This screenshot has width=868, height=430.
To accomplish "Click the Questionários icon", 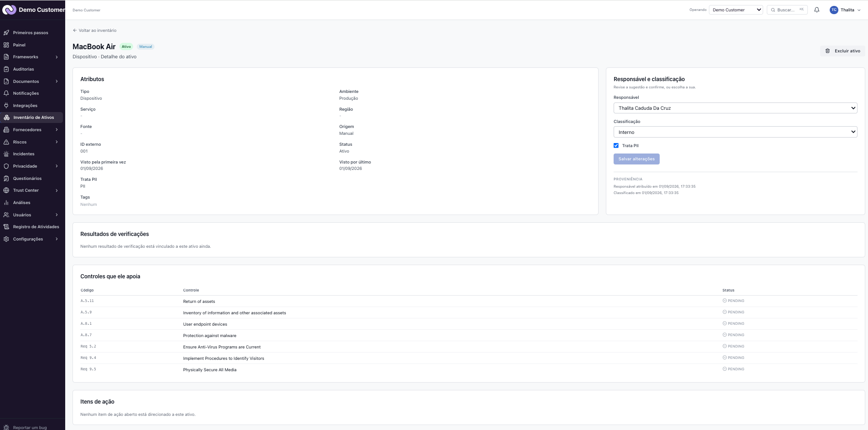I will click(x=6, y=179).
